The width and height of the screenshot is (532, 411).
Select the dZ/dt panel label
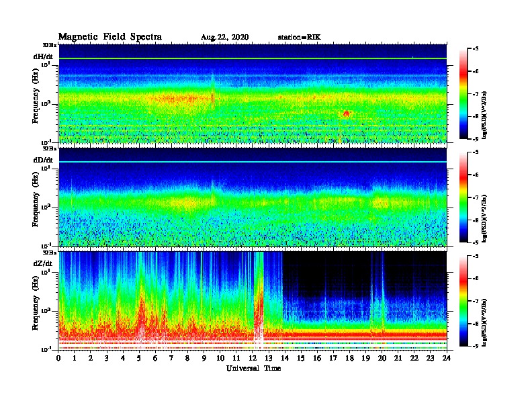pyautogui.click(x=43, y=263)
